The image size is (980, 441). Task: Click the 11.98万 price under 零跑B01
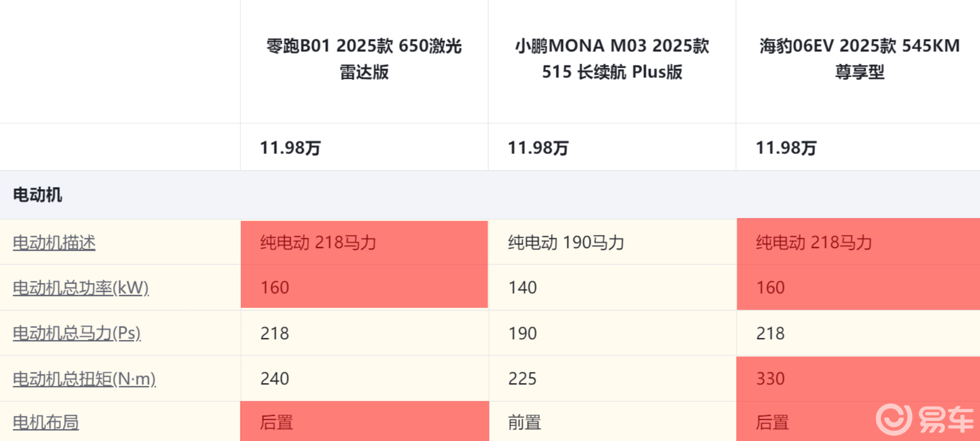(290, 148)
